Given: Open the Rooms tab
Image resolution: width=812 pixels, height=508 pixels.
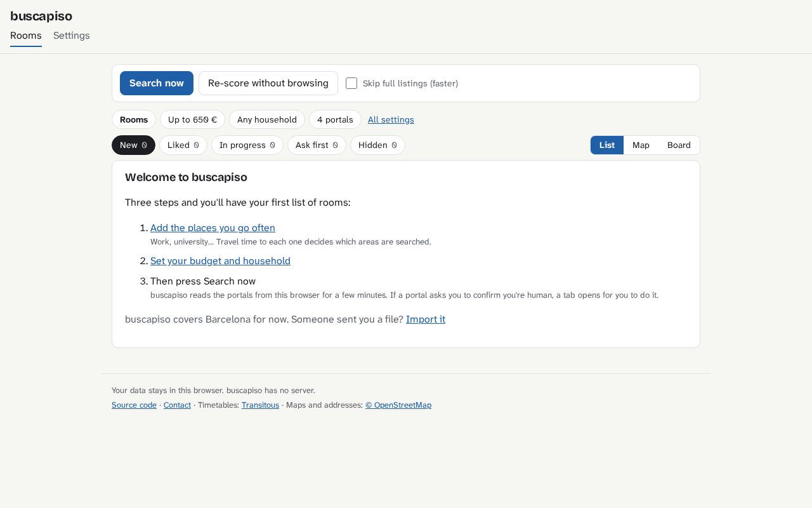Looking at the screenshot, I should coord(26,36).
